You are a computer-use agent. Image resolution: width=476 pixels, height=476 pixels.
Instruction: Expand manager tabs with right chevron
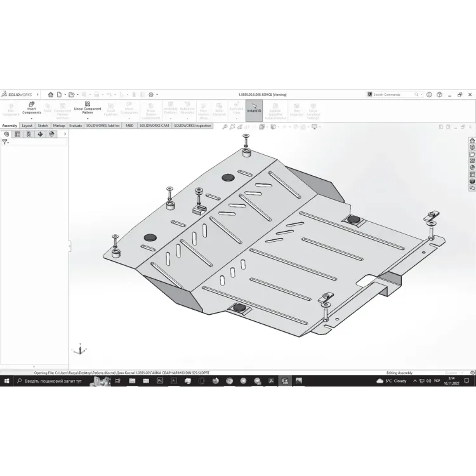click(x=65, y=134)
